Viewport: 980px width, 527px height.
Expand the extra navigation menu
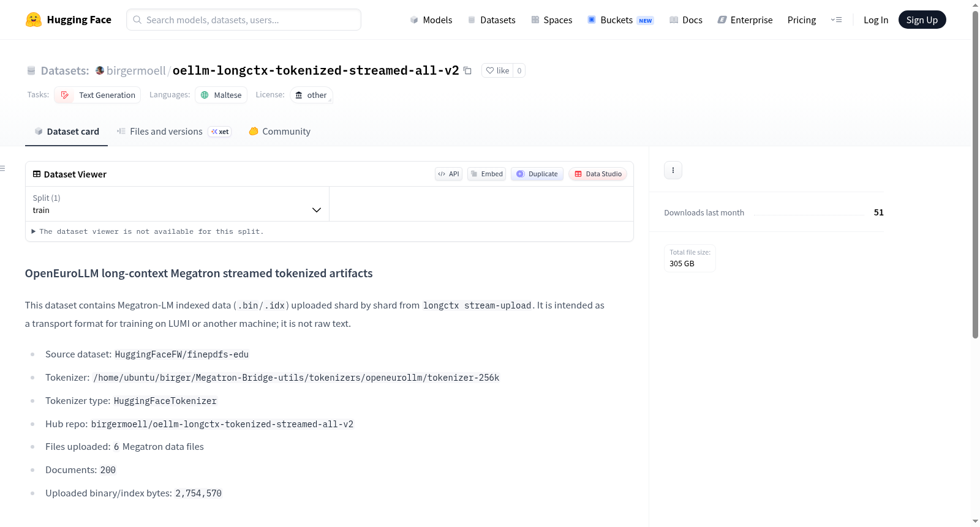[836, 20]
